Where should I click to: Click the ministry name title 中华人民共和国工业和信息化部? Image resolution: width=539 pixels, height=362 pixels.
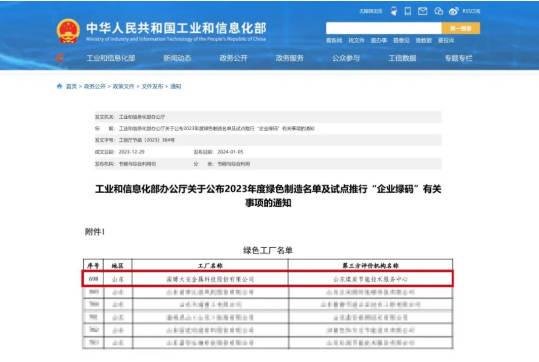tap(176, 28)
